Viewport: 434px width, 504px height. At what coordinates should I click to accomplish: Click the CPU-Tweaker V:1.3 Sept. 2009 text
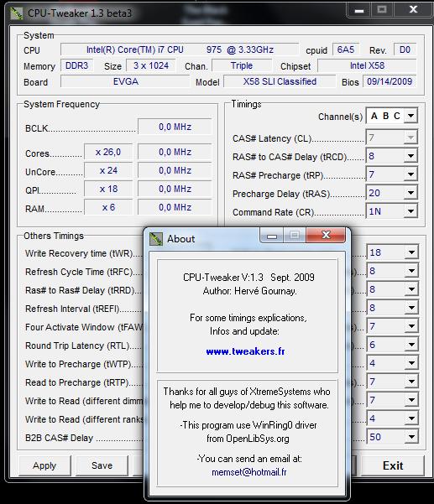click(x=248, y=278)
